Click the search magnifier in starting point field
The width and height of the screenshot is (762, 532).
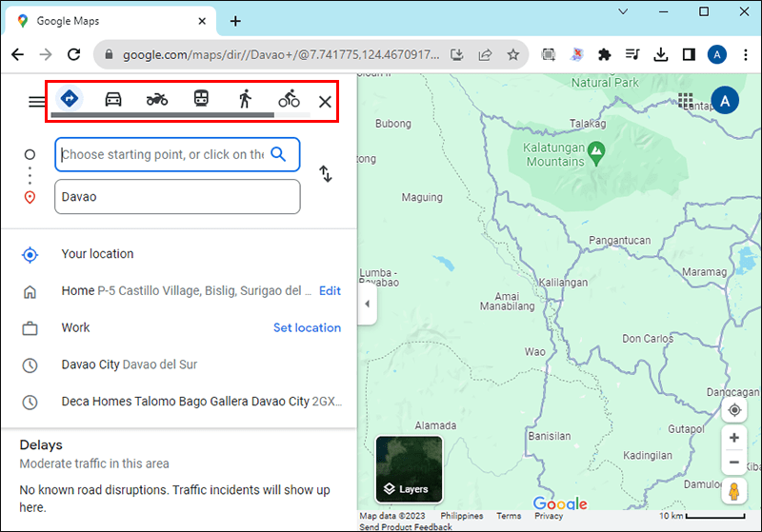(x=278, y=154)
